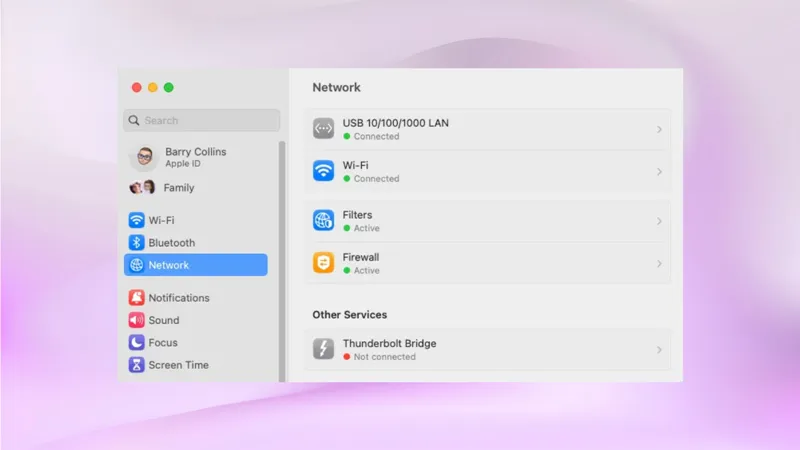The height and width of the screenshot is (450, 800).
Task: Click the Other Services heading
Action: (x=349, y=314)
